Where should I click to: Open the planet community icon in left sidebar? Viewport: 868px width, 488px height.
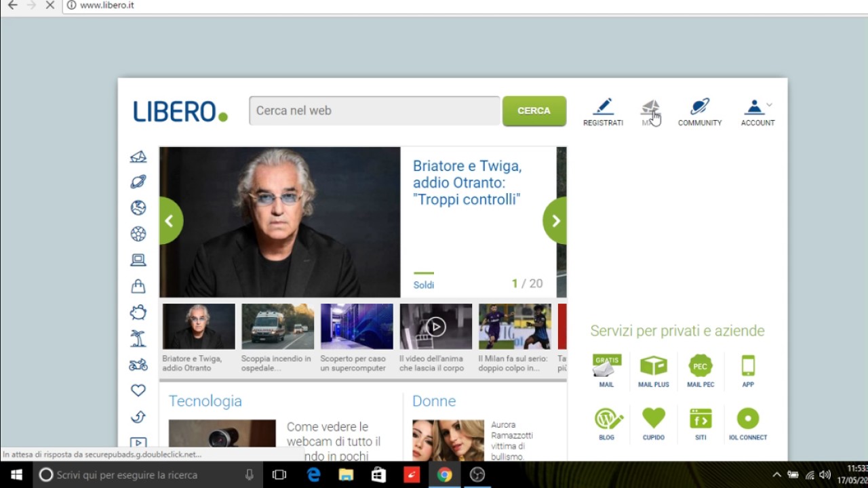tap(138, 182)
